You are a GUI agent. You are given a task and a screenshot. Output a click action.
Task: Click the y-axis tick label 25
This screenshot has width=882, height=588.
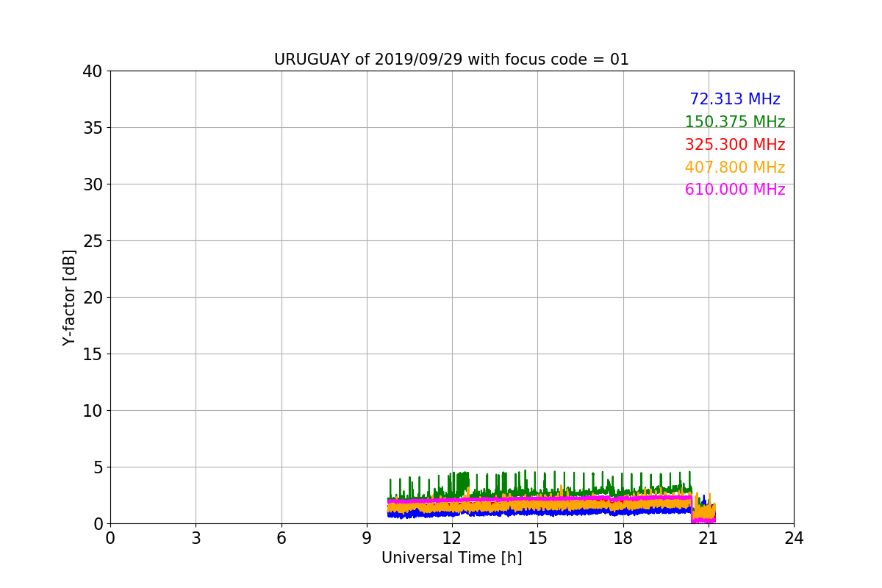coord(92,241)
